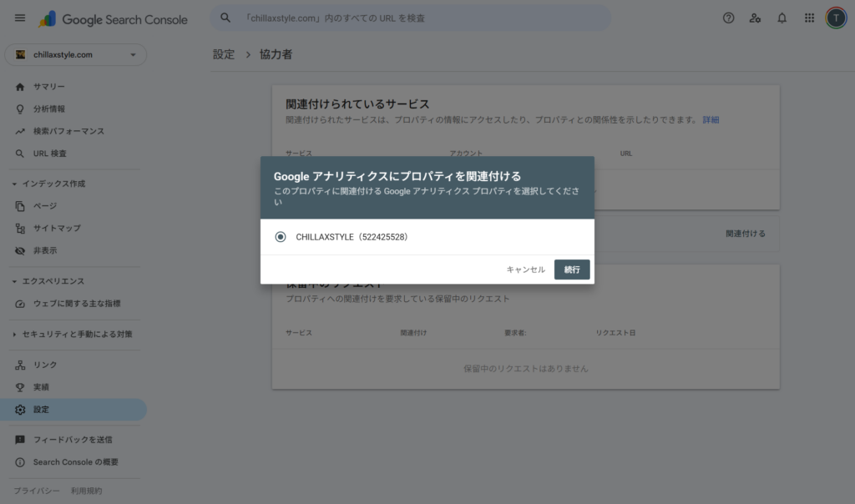
Task: Open the chillaxstyle.com property dropdown
Action: (75, 54)
